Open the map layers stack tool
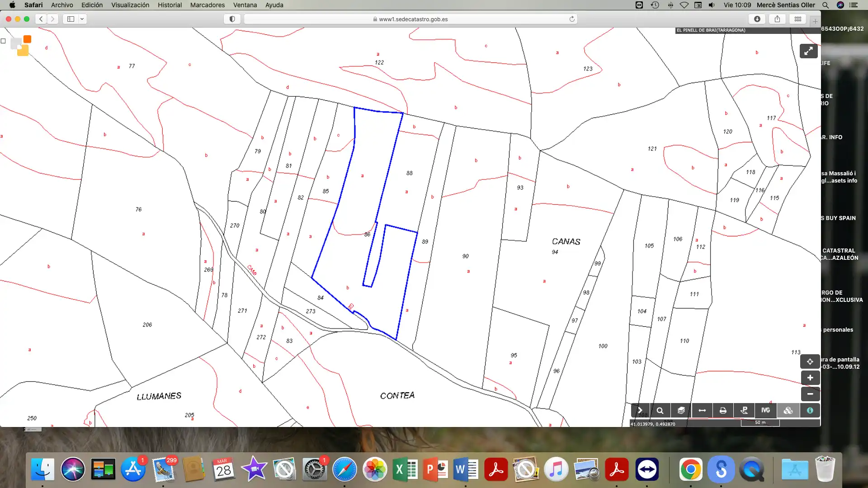 click(x=681, y=410)
